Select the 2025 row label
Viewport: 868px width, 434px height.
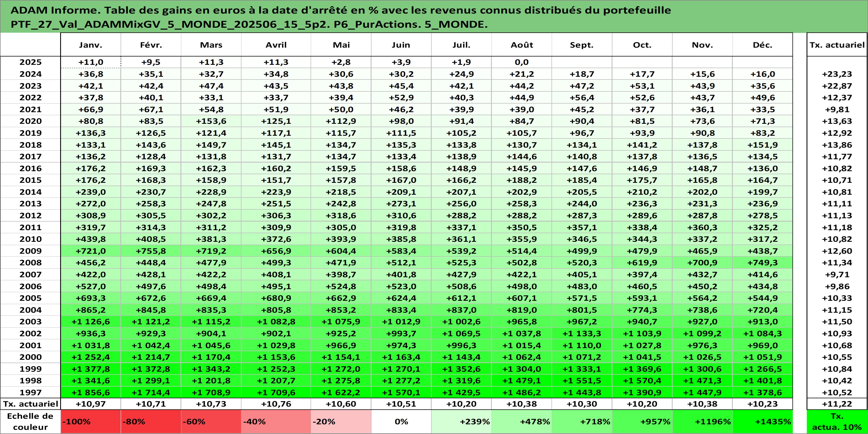coord(30,62)
